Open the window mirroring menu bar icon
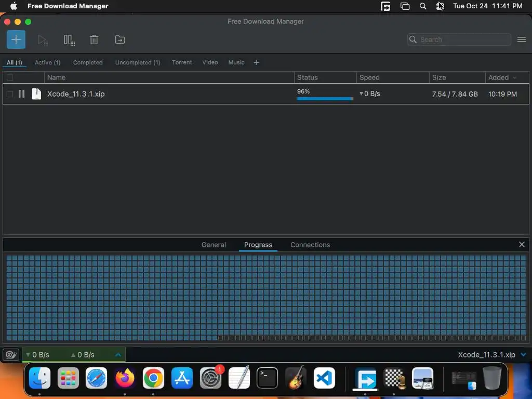This screenshot has height=399, width=532. click(405, 6)
